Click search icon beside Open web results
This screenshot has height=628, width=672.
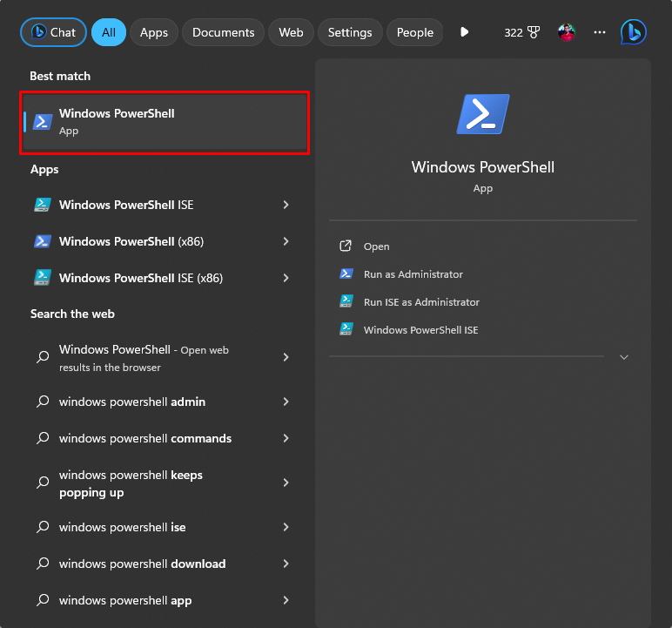coord(43,357)
